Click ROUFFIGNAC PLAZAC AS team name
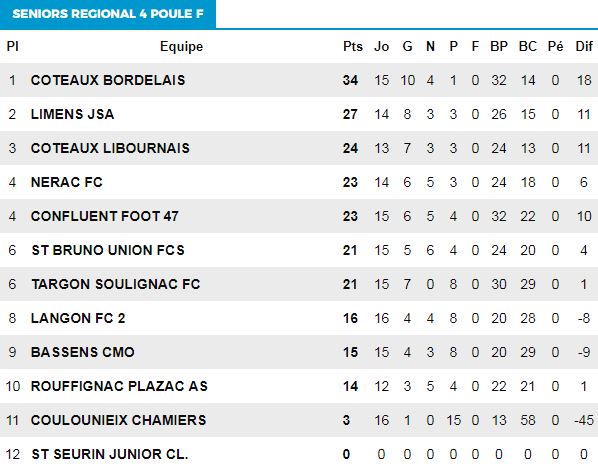598x472 pixels. click(119, 386)
